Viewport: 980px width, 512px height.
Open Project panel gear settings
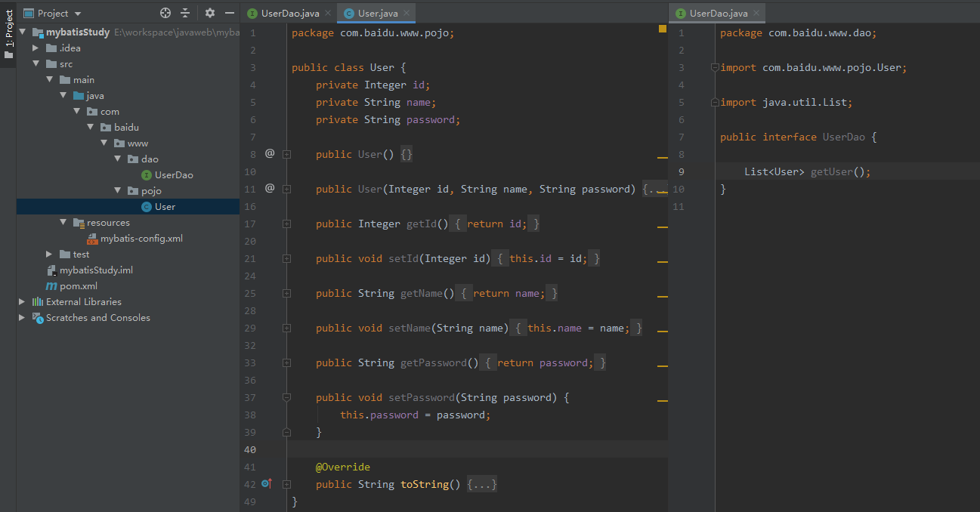pyautogui.click(x=210, y=13)
